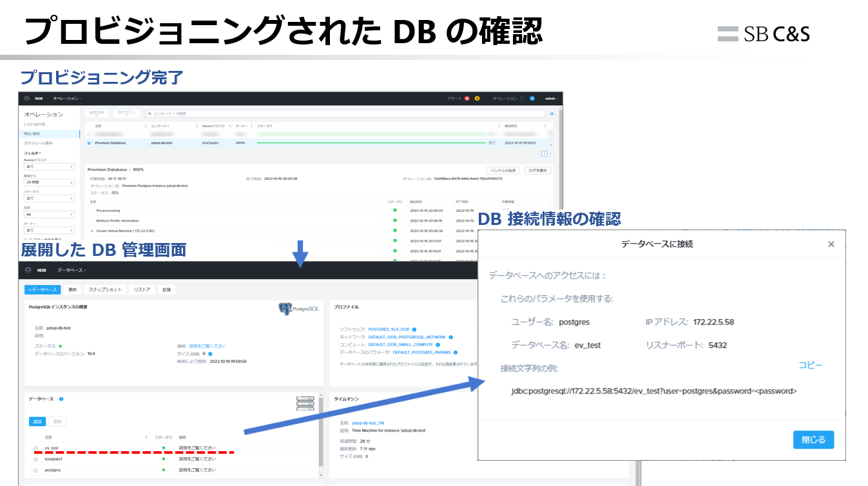Open the ステータス filter dropdown
The width and height of the screenshot is (868, 486).
point(50,199)
